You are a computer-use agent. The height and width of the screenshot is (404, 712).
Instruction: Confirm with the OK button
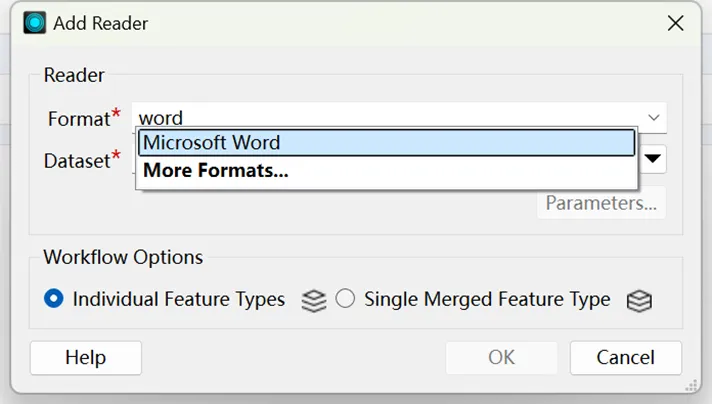[x=501, y=357]
